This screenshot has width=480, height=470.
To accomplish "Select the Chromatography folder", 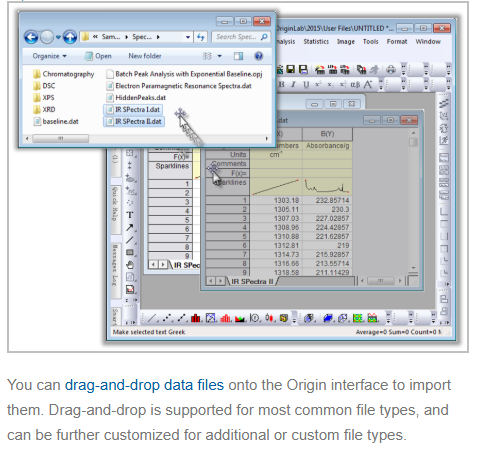I will coord(64,74).
